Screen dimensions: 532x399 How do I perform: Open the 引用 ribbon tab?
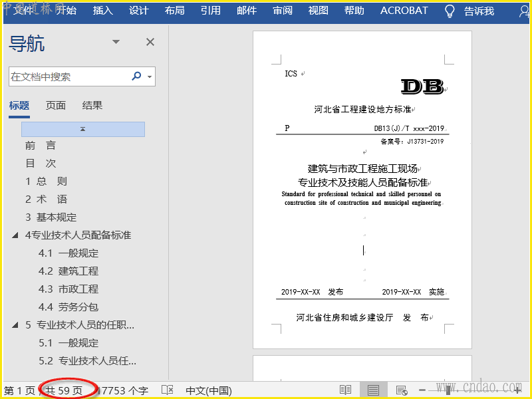coord(211,11)
